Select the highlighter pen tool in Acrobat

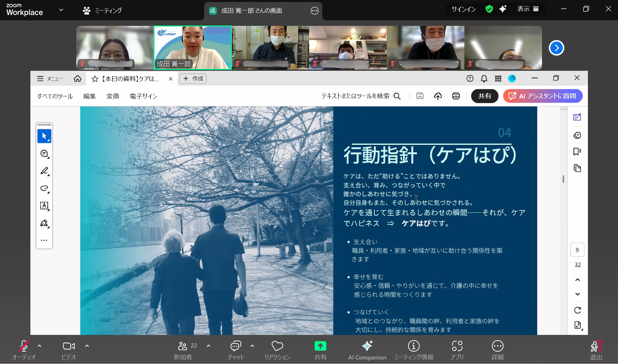point(44,171)
